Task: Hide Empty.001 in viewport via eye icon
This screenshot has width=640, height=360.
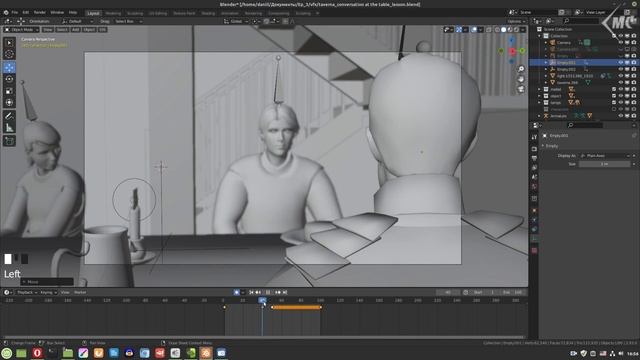Action: point(621,62)
